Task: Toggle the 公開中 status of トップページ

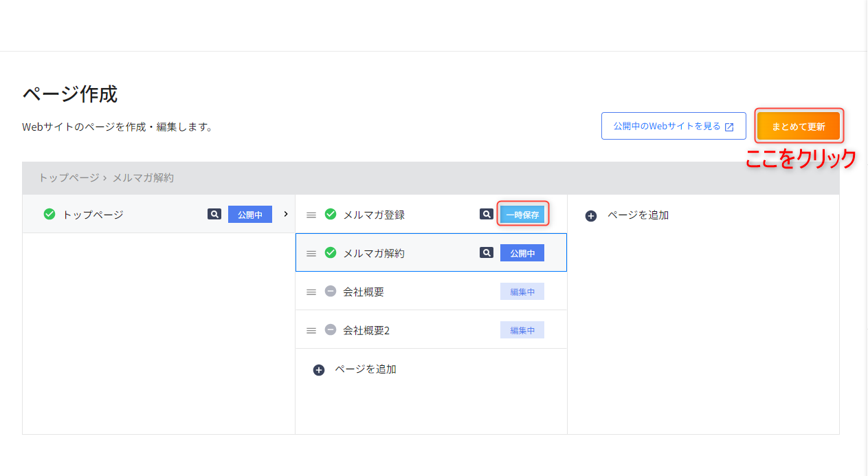Action: pos(250,215)
